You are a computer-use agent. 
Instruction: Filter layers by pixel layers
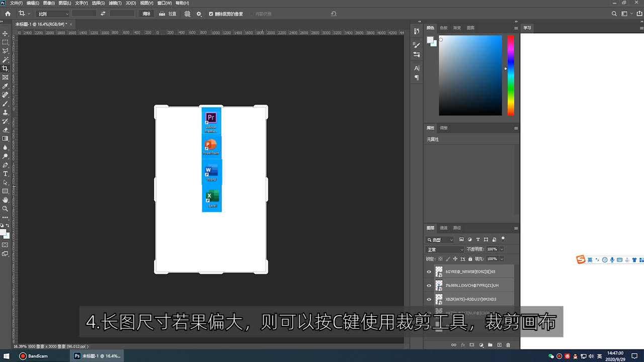coord(461,239)
